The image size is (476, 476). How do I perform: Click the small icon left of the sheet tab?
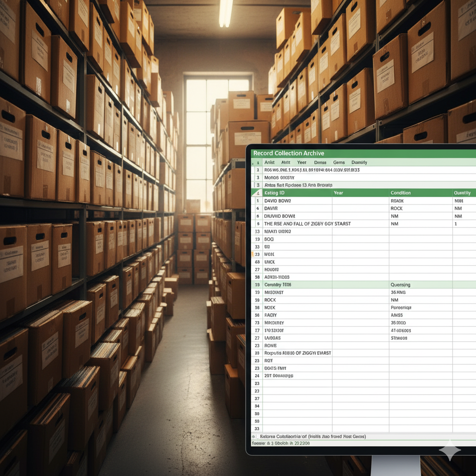point(254,436)
